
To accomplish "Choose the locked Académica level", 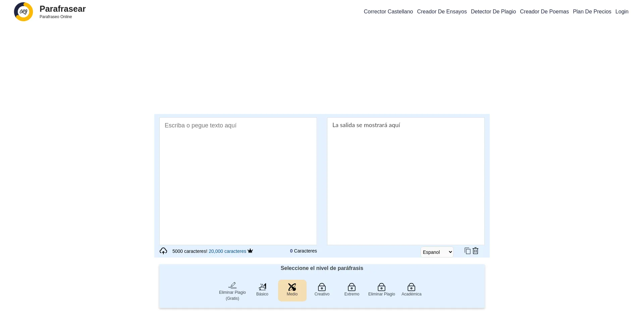I will point(412,290).
